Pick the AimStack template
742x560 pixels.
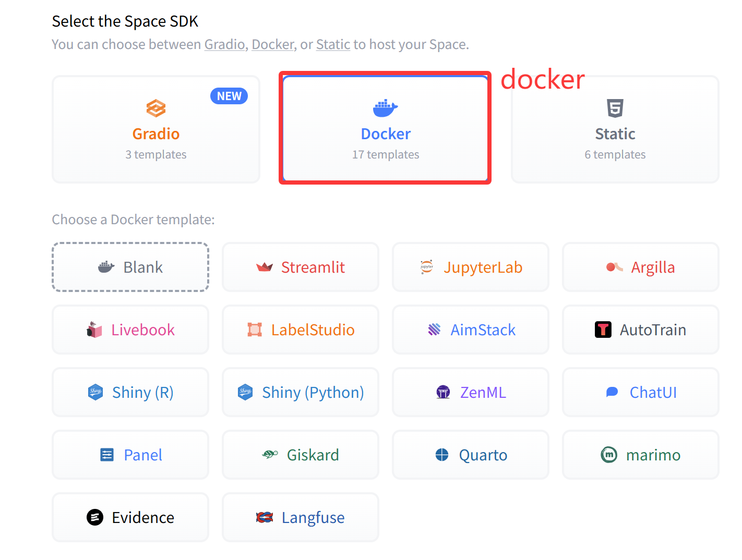point(471,330)
